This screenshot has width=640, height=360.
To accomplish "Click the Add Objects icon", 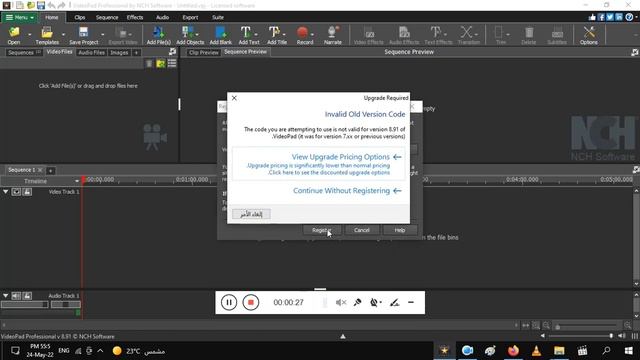I will coord(189,32).
